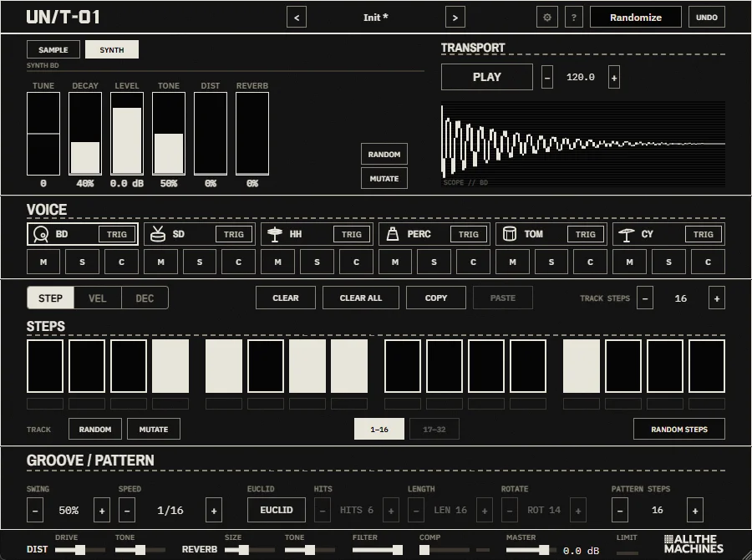Click track RANDOM button
The width and height of the screenshot is (752, 560).
(95, 429)
